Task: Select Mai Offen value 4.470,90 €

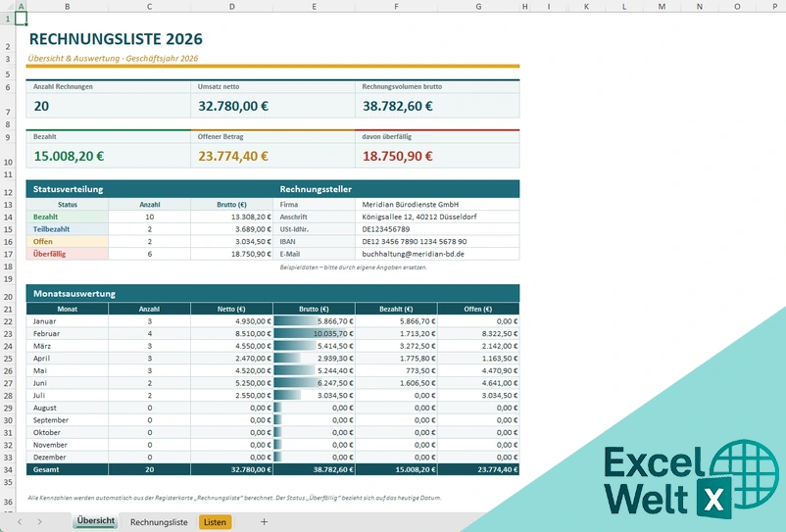Action: [478, 370]
